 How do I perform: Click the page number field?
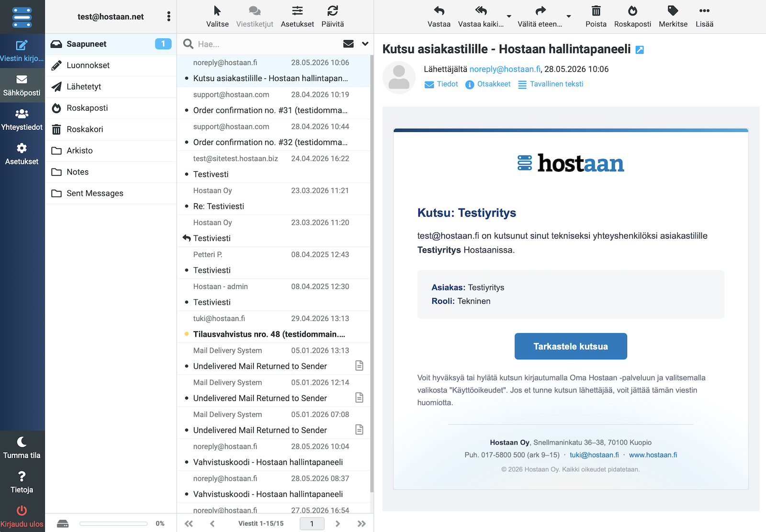312,524
